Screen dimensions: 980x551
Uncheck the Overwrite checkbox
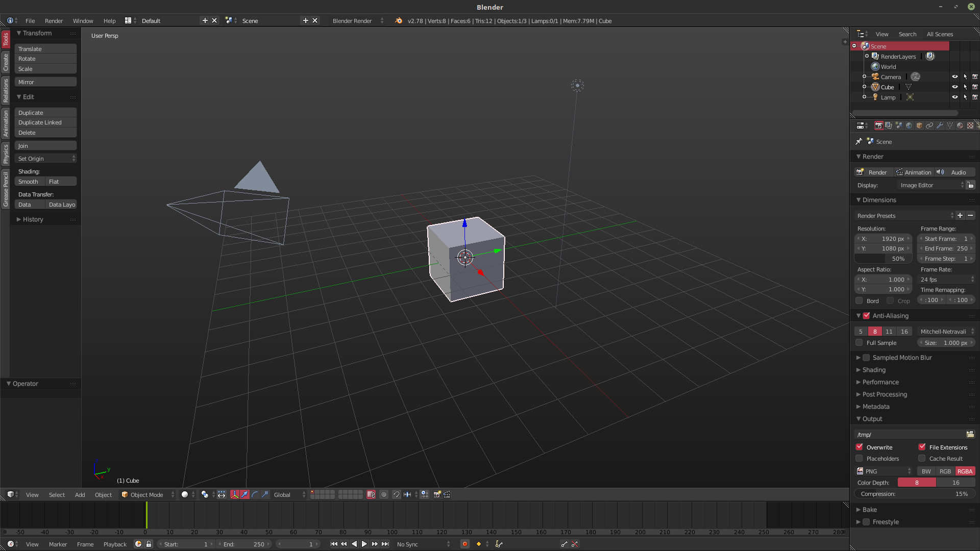click(x=860, y=447)
